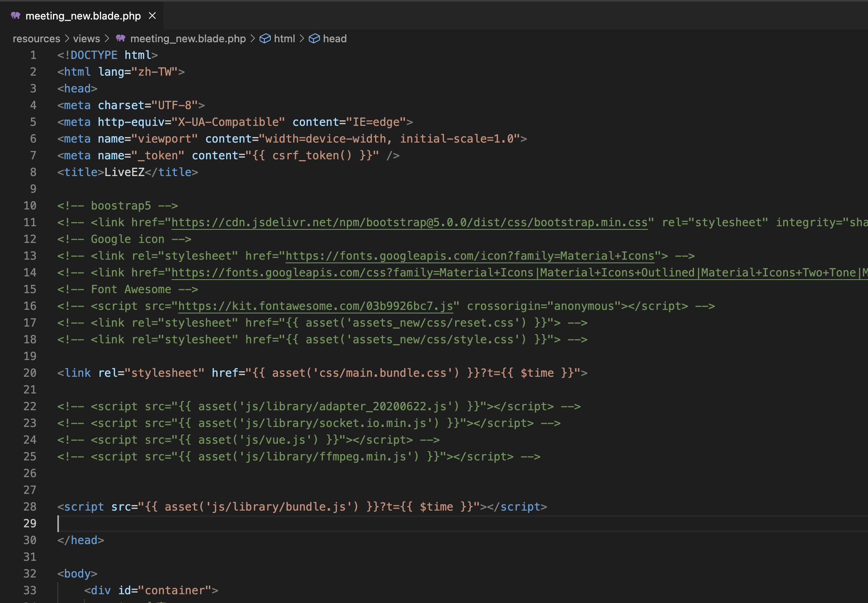The height and width of the screenshot is (603, 868).
Task: Click the "zh-TW" lang value
Action: [x=154, y=72]
